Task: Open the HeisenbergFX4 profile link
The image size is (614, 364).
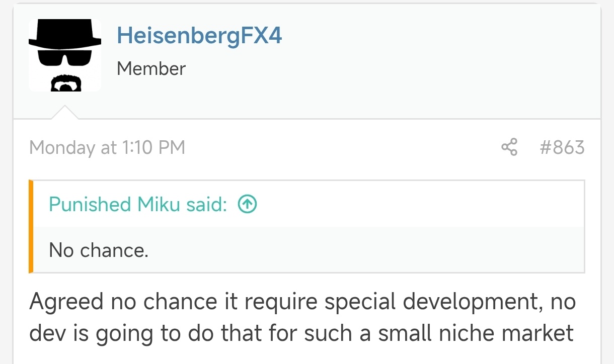Action: pos(199,36)
